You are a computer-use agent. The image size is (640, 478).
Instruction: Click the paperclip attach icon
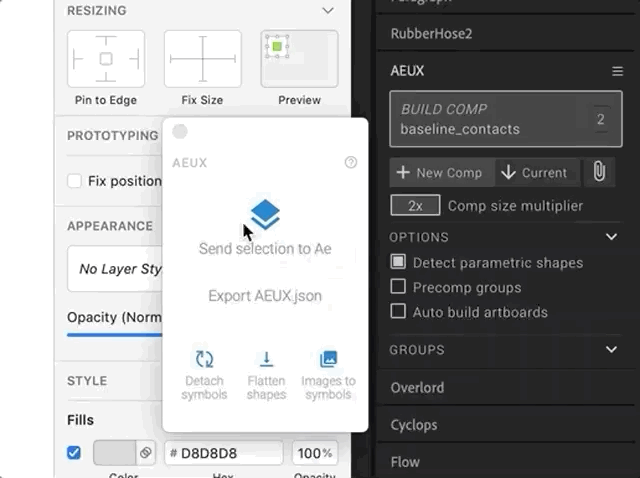point(598,172)
